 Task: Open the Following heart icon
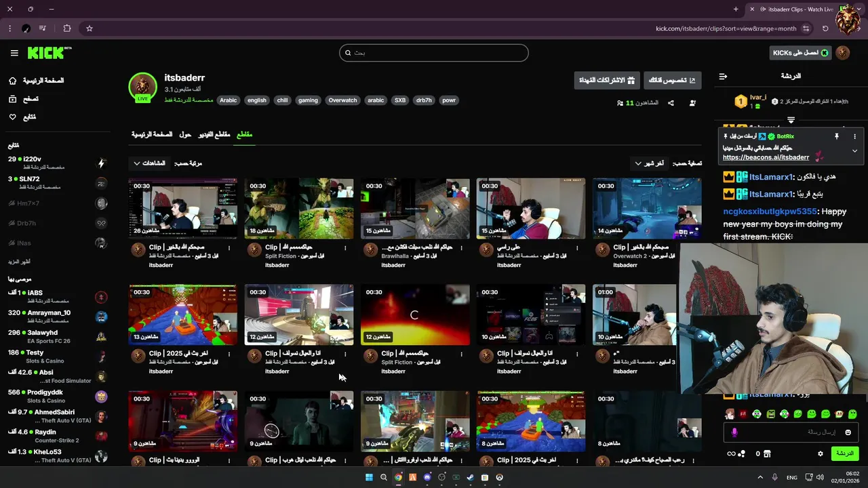12,117
